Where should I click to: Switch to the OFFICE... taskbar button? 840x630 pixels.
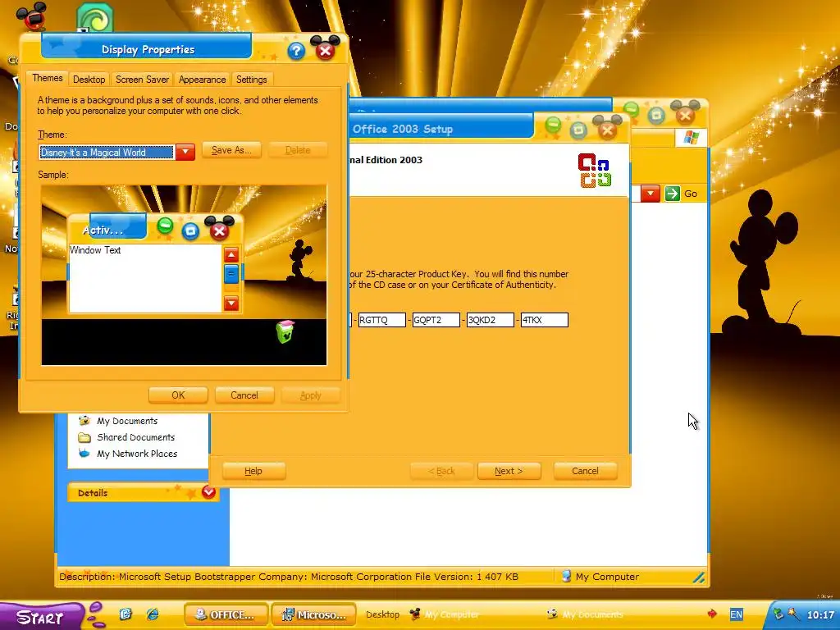tap(226, 614)
